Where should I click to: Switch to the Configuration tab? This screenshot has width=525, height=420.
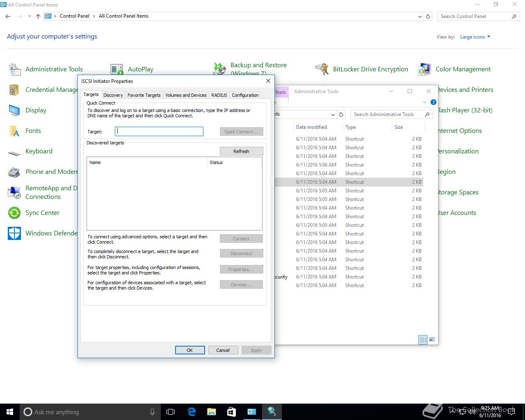(245, 95)
